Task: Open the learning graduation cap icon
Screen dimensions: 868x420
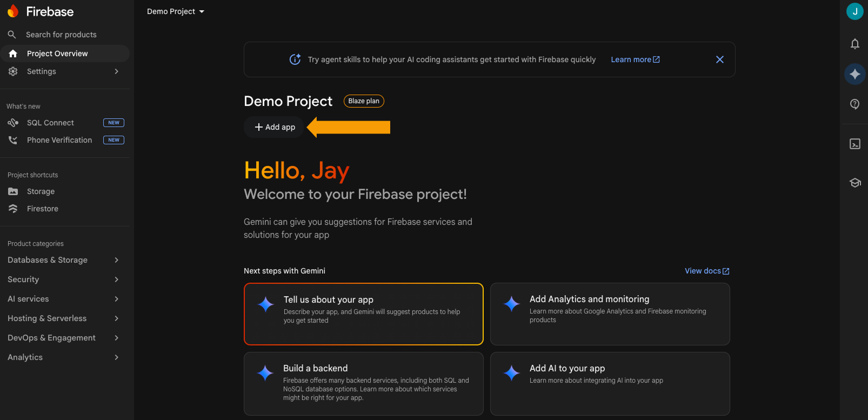Action: click(x=855, y=183)
